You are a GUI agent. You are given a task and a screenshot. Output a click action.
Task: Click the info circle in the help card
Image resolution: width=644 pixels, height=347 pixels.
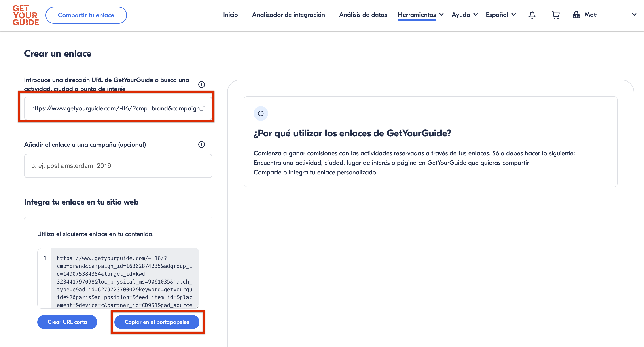[261, 114]
